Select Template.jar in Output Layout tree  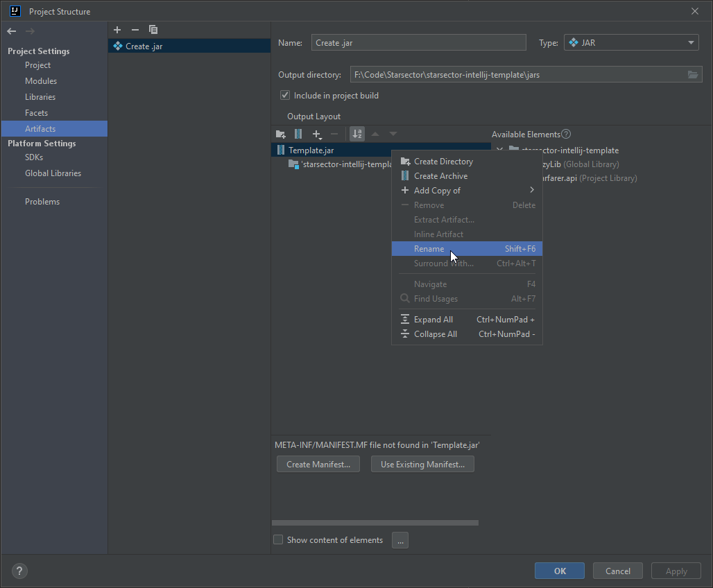381,150
